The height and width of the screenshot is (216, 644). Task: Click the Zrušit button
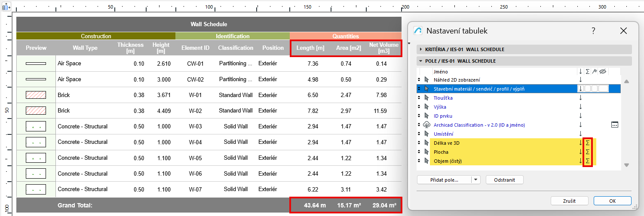(569, 201)
